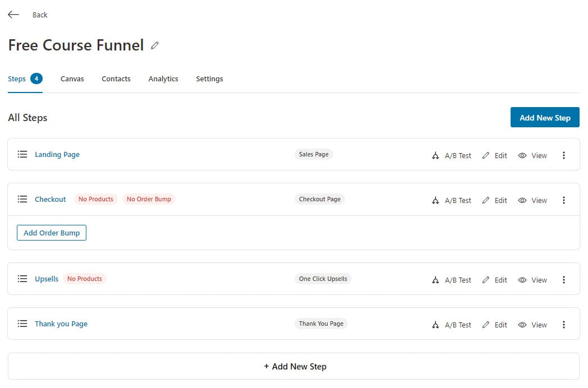The height and width of the screenshot is (388, 588).
Task: Open the Landing Page step link
Action: tap(57, 154)
